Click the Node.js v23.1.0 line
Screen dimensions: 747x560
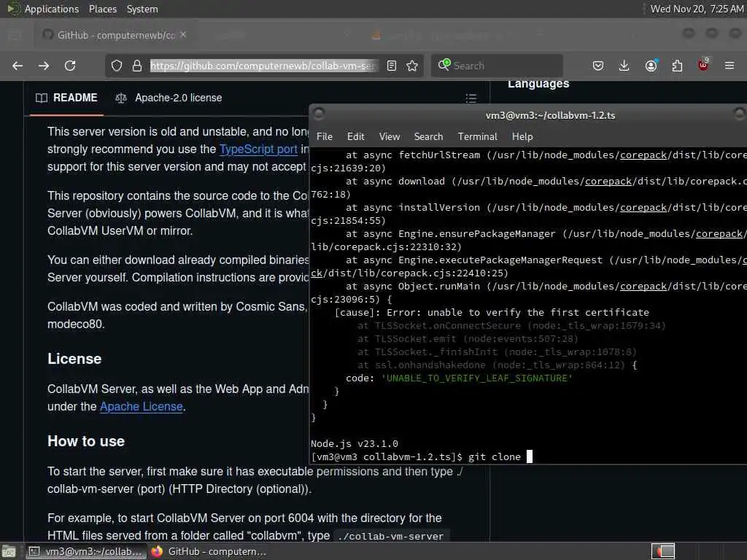pyautogui.click(x=355, y=444)
